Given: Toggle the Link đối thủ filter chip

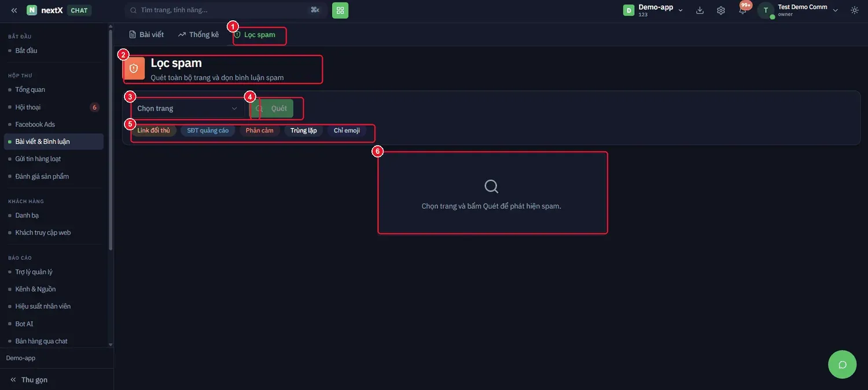Looking at the screenshot, I should tap(153, 131).
